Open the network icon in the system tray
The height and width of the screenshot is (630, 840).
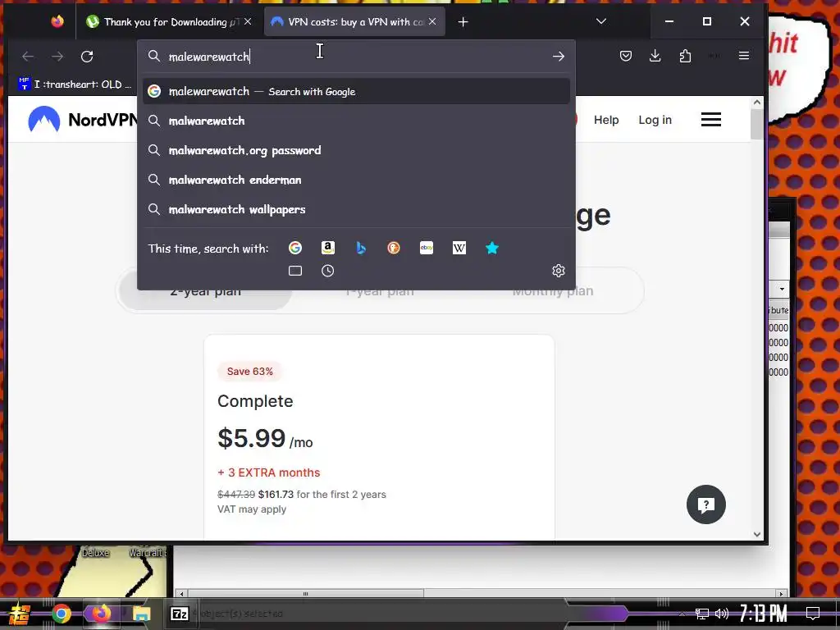702,614
